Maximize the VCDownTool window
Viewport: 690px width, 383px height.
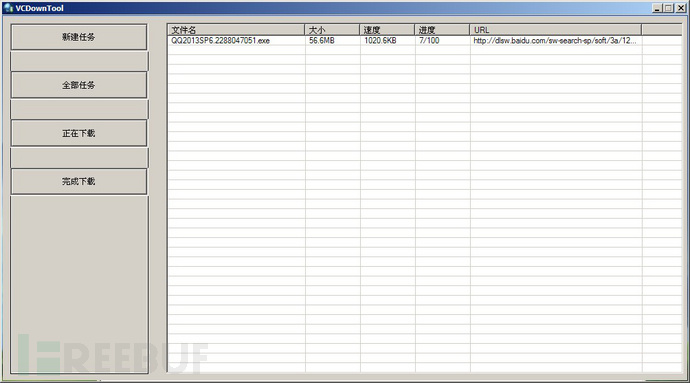[x=668, y=8]
